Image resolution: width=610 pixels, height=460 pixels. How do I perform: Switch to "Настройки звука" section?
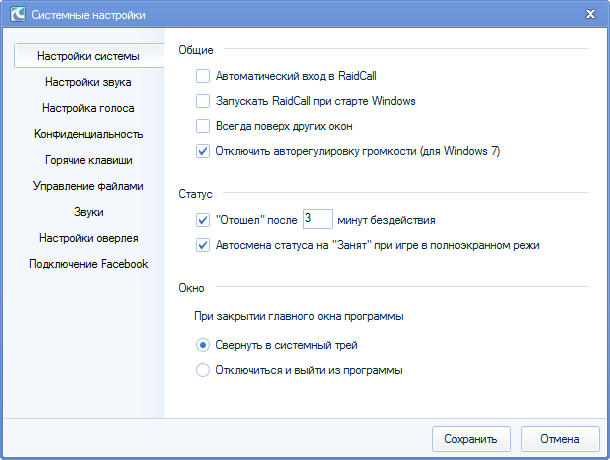88,82
